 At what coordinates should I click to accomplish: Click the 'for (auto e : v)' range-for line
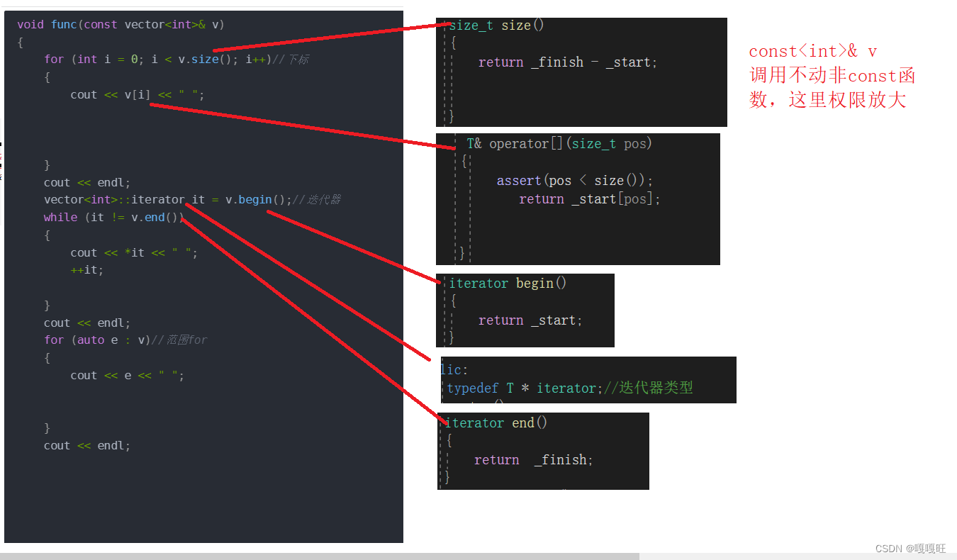[125, 340]
